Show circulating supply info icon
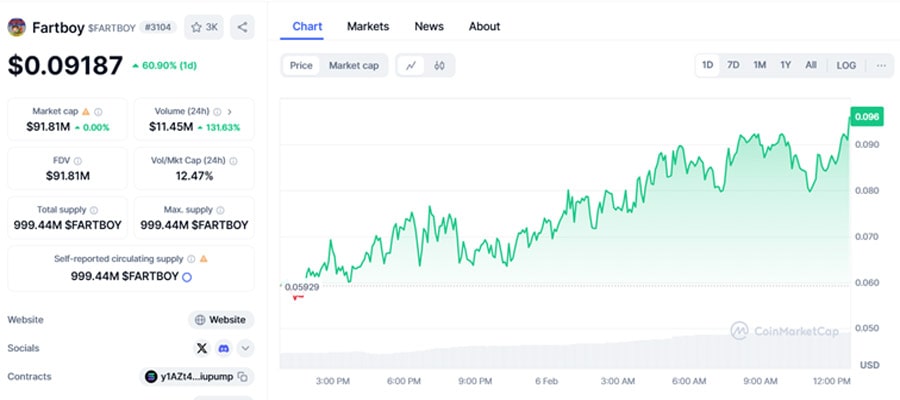This screenshot has height=400, width=900. tap(191, 259)
